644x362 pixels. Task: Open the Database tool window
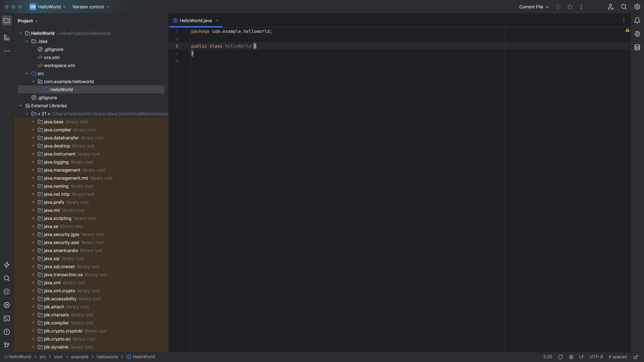pos(637,47)
